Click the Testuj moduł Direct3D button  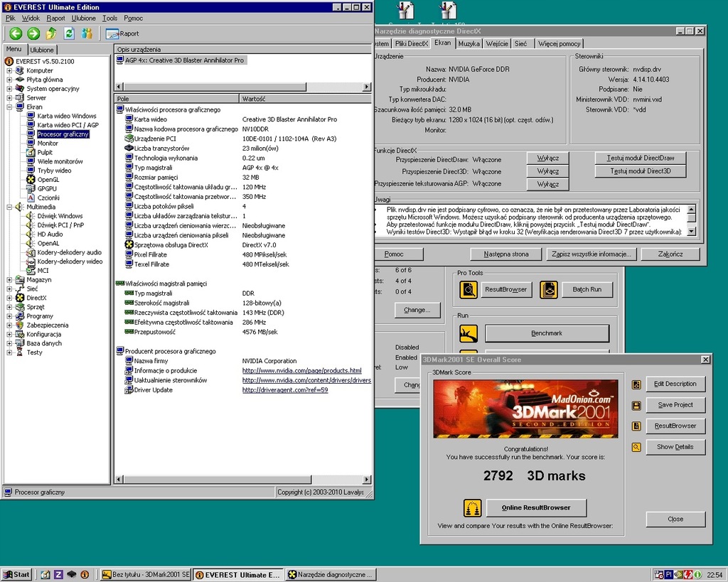pos(641,171)
